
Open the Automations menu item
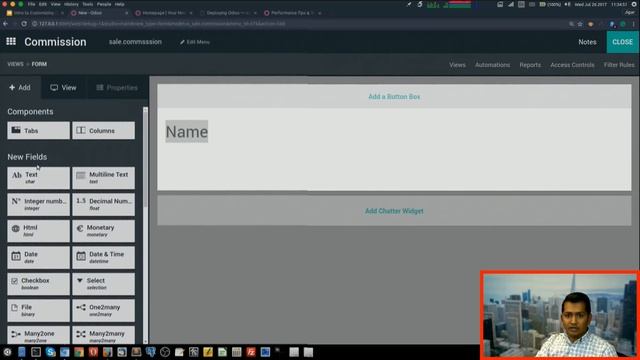[x=492, y=65]
